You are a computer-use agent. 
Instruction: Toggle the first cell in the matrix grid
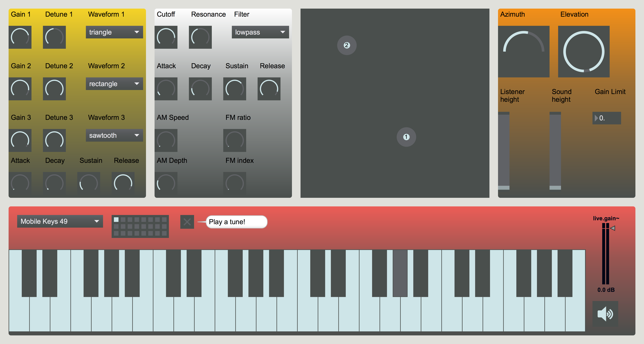(116, 220)
